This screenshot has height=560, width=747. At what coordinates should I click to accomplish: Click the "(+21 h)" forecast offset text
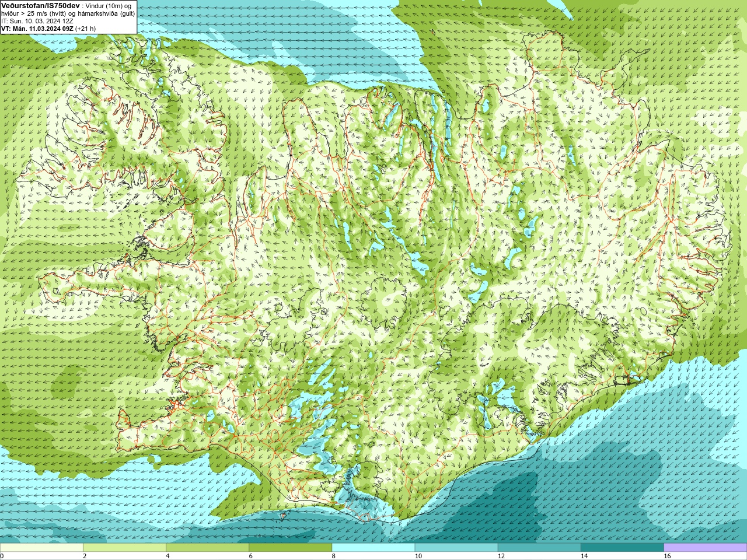(x=86, y=29)
